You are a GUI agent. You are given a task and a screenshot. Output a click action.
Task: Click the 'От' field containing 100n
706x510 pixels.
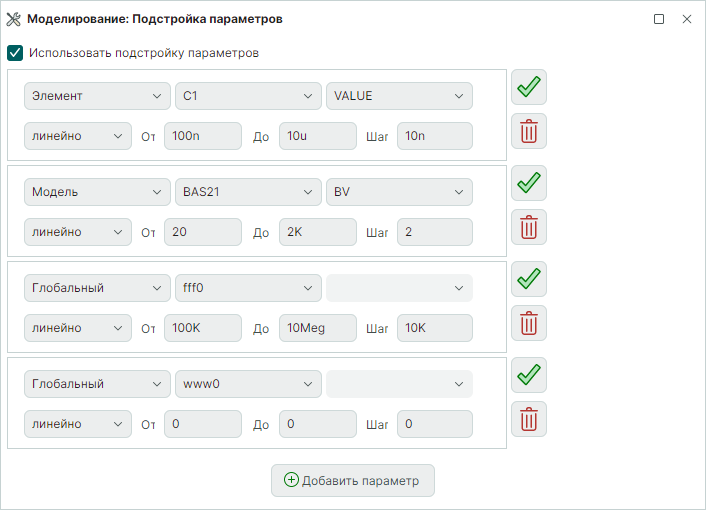point(203,136)
